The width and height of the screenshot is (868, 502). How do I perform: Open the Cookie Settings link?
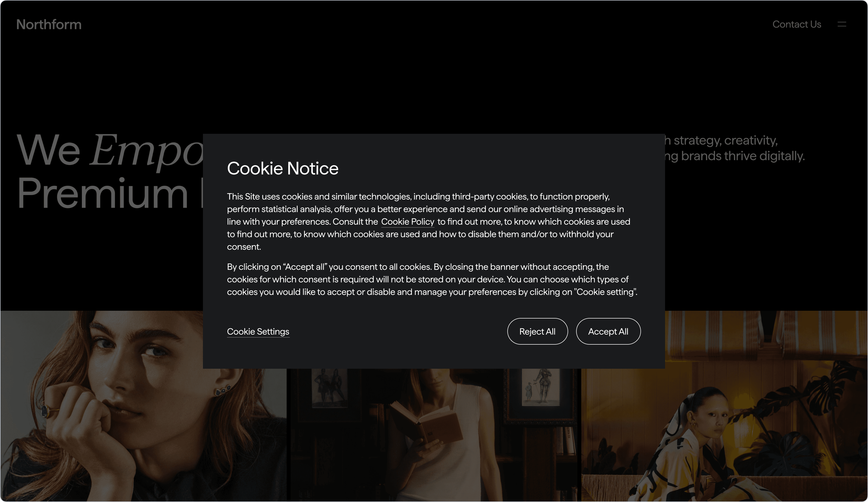pyautogui.click(x=258, y=332)
